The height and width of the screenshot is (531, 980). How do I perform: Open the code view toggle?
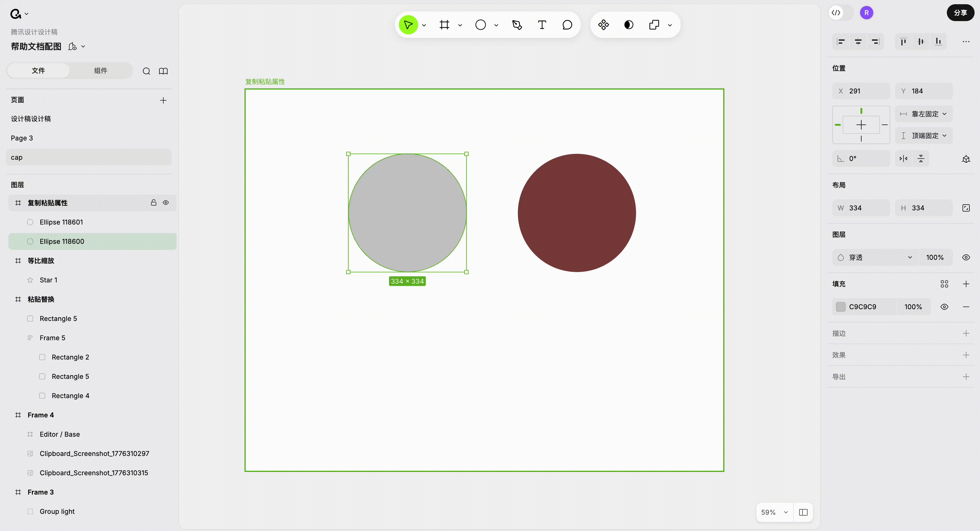point(836,13)
